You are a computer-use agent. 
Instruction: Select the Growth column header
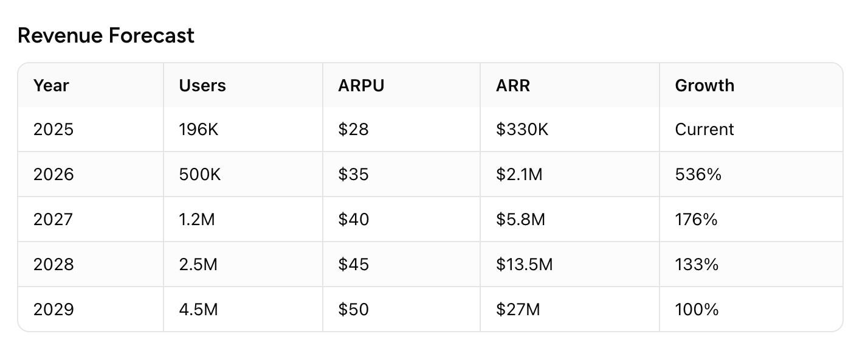pos(704,86)
